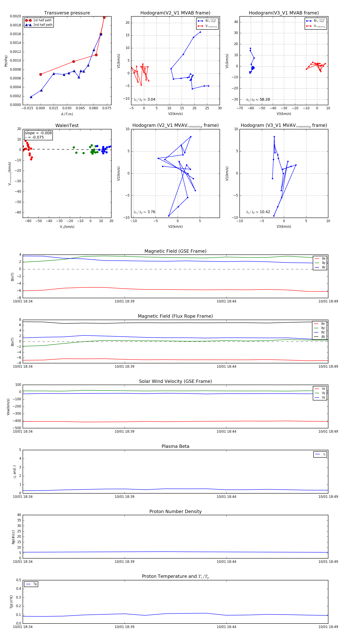Click the eigenvalue ratio text '3.76'
This screenshot has height=644, width=351.
click(x=151, y=212)
